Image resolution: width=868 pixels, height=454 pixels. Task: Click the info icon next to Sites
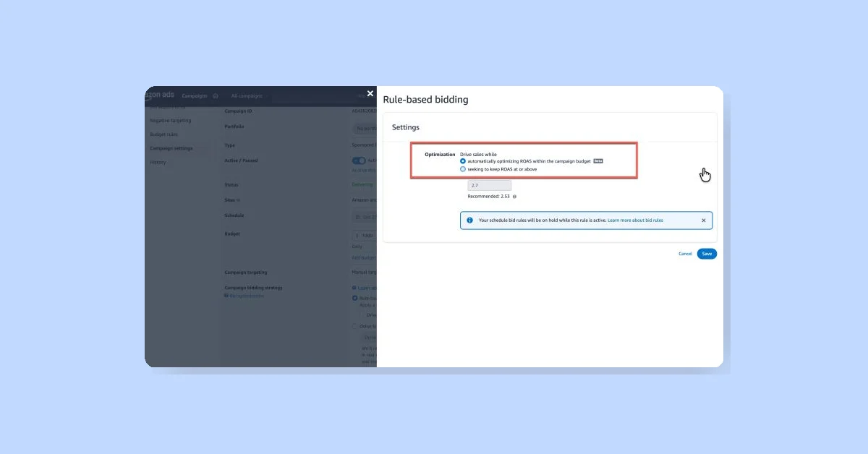239,200
